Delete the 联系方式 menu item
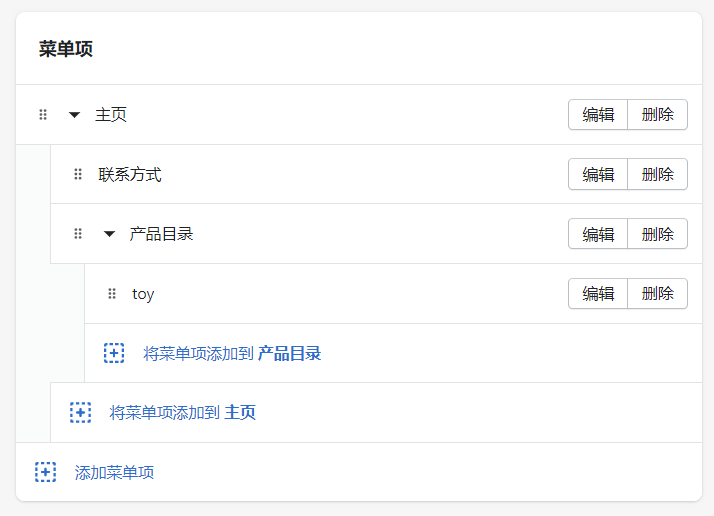Image resolution: width=714 pixels, height=516 pixels. coord(657,174)
